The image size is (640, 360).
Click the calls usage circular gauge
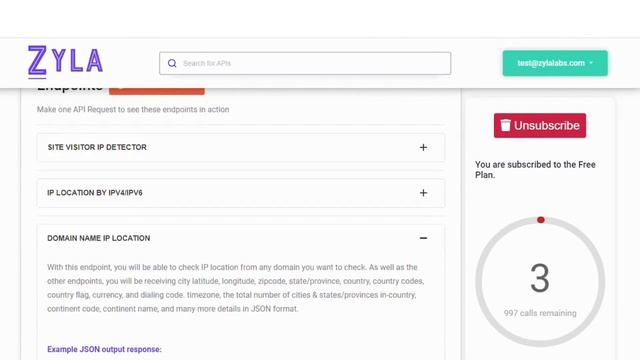pos(540,282)
